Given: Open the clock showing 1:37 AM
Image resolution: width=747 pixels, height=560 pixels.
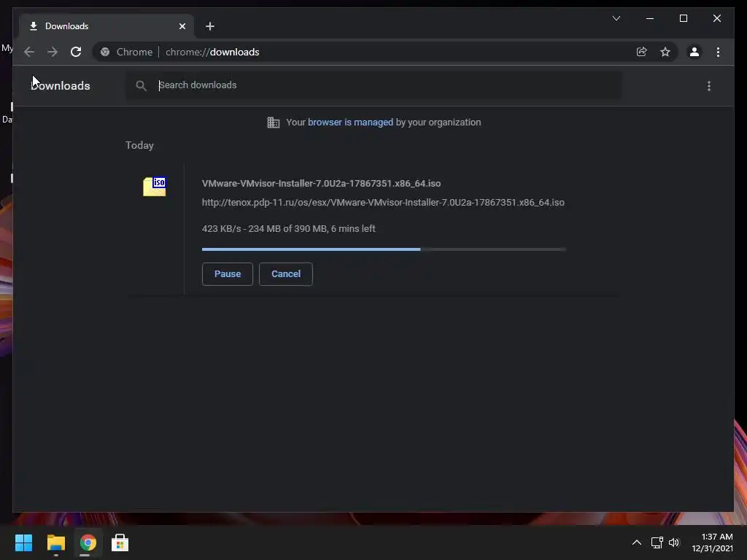Looking at the screenshot, I should pos(712,542).
